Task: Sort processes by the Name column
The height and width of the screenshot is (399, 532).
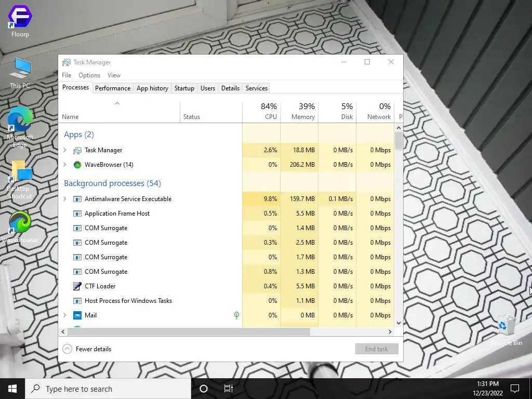Action: coord(119,112)
